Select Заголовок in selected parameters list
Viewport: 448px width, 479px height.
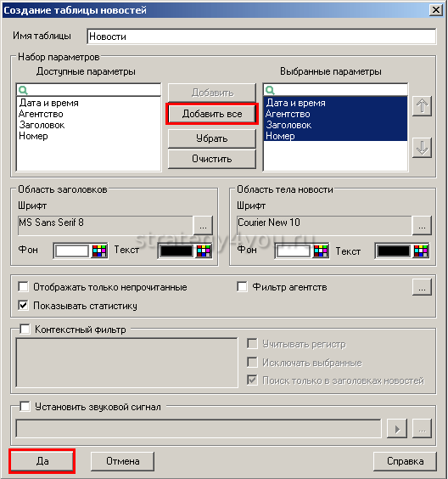[x=288, y=125]
